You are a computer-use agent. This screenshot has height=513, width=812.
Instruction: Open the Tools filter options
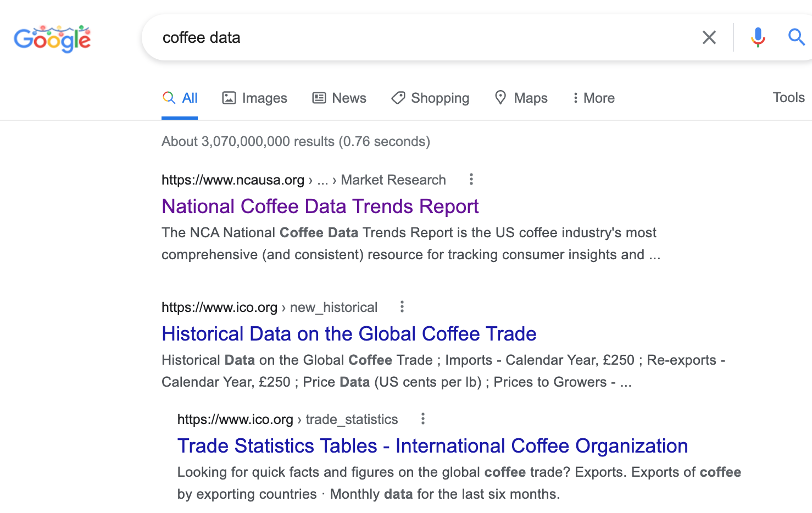tap(788, 97)
